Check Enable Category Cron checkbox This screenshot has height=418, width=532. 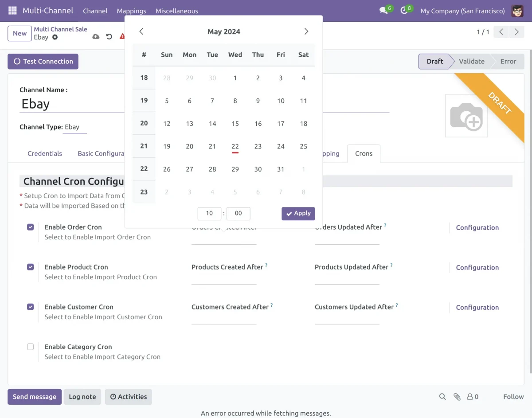click(31, 347)
